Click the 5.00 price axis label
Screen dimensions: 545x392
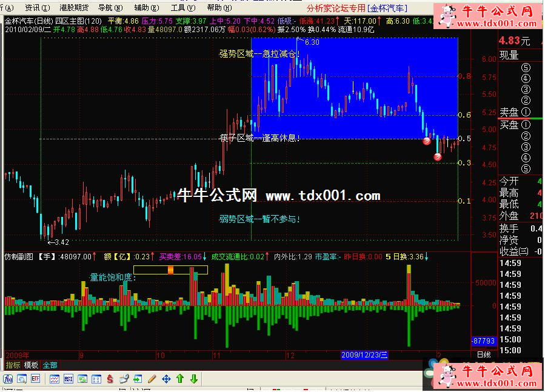[x=489, y=130]
